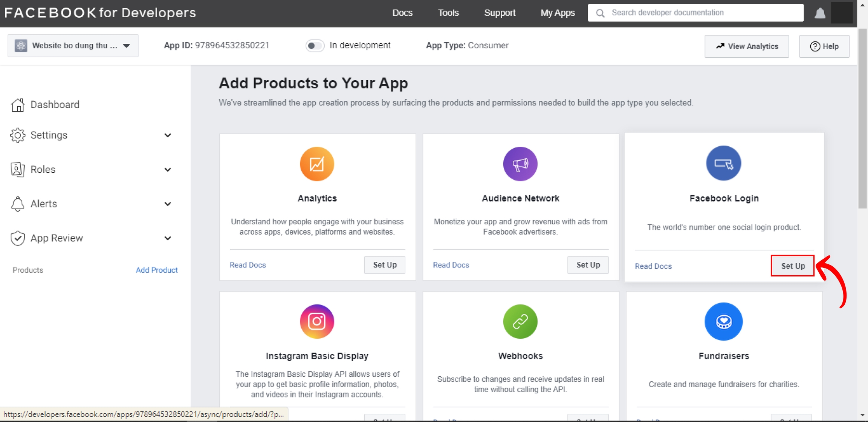Image resolution: width=868 pixels, height=422 pixels.
Task: Expand the Roles sidebar chevron
Action: [168, 170]
